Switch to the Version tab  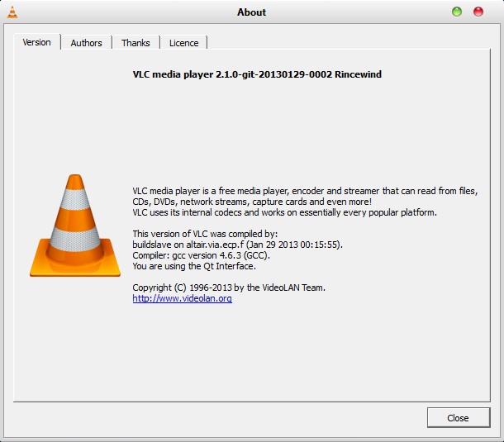click(x=37, y=42)
